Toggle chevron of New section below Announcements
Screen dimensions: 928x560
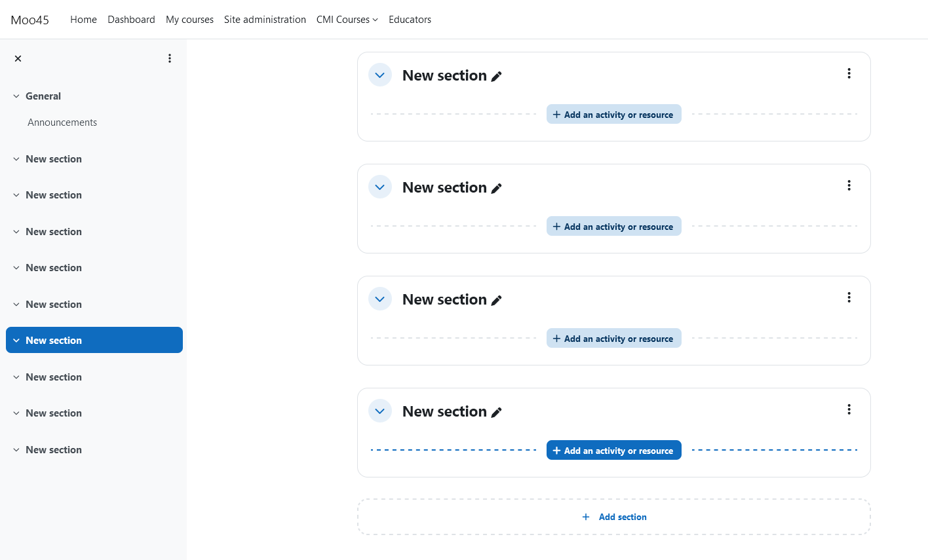(16, 159)
